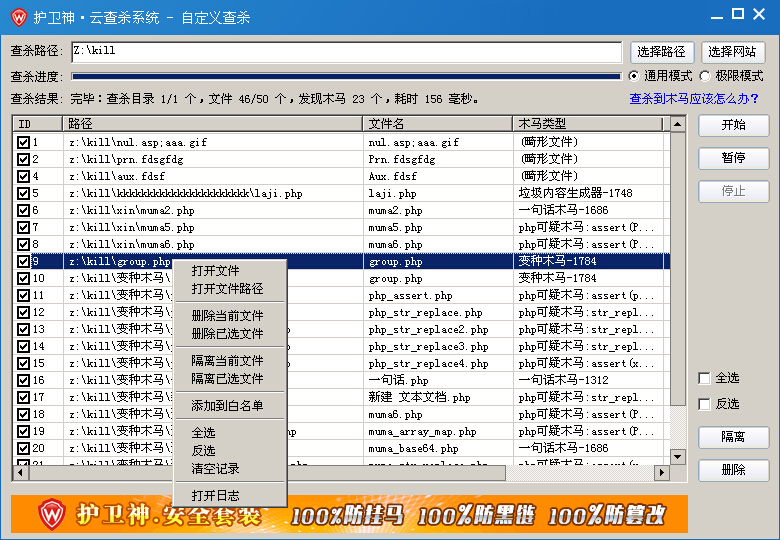This screenshot has height=540, width=780.
Task: Click the 路径 column header
Action: point(212,124)
